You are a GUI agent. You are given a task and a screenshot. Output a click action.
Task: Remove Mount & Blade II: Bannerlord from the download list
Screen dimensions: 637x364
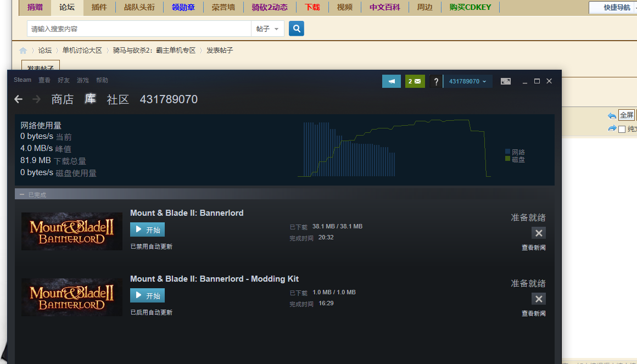(539, 233)
